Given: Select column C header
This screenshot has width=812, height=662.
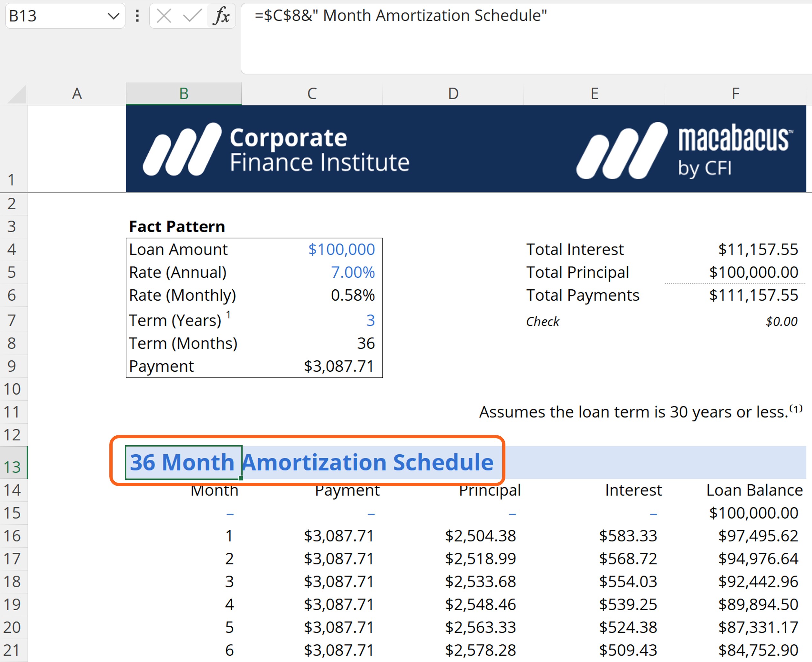Looking at the screenshot, I should [312, 94].
